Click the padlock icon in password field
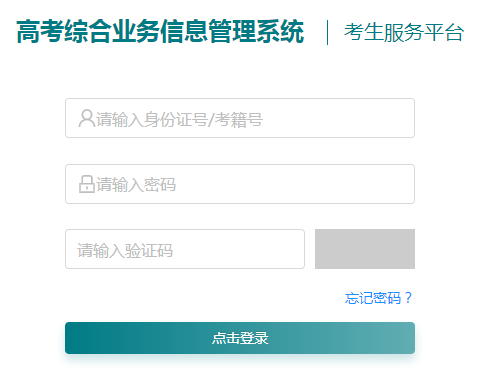479x369 pixels. coord(87,184)
